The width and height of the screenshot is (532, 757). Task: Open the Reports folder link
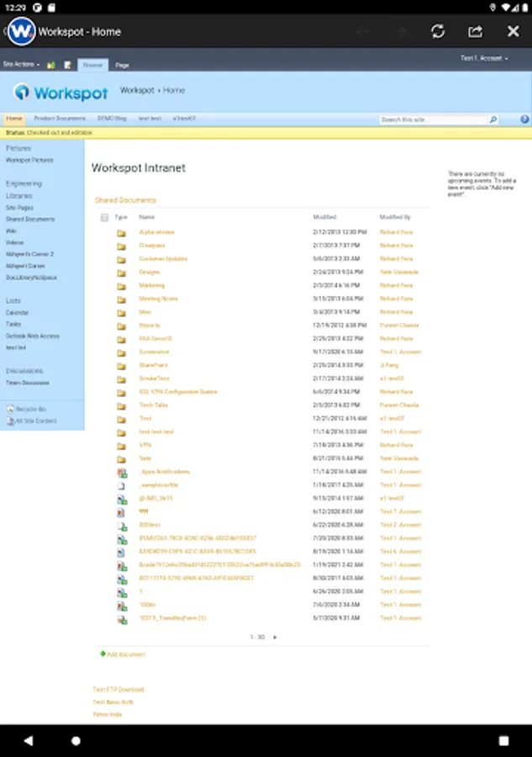(x=150, y=326)
